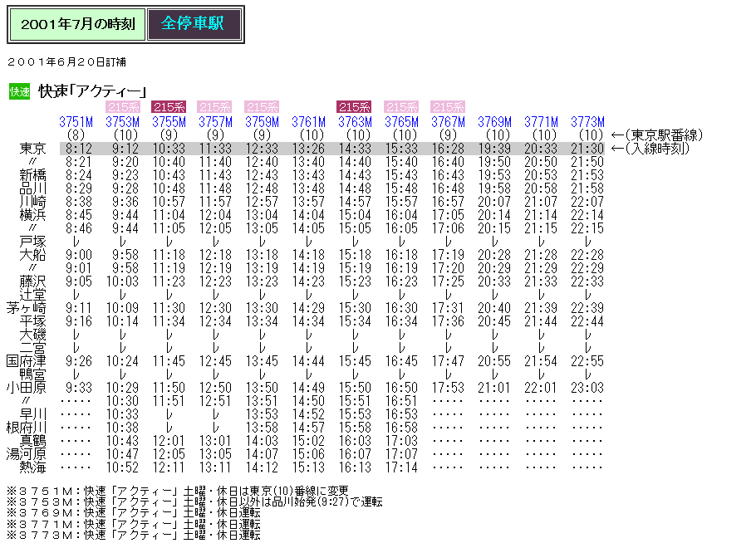Select the 東京 station label
This screenshot has height=548, width=756.
click(32, 149)
